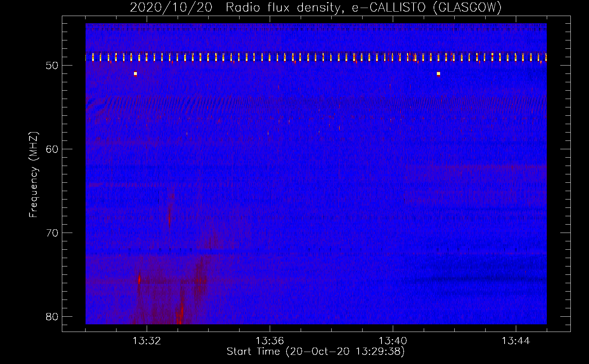Click the 13:40 time tick label
Image resolution: width=589 pixels, height=364 pixels.
click(x=393, y=341)
